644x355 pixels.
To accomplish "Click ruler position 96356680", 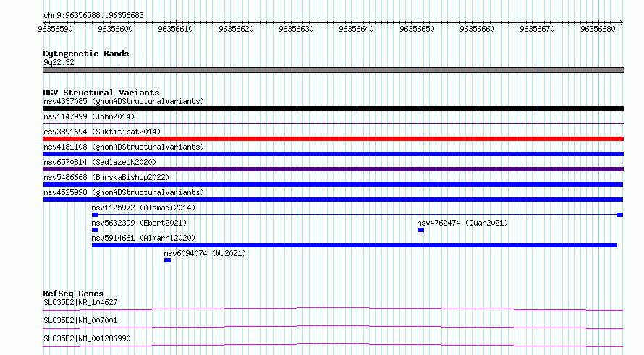I will click(x=598, y=29).
